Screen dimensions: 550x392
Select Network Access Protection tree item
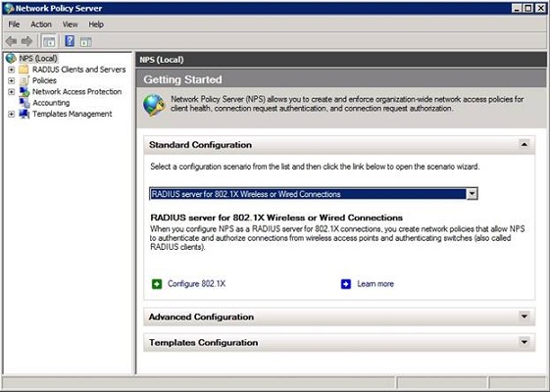pos(76,91)
